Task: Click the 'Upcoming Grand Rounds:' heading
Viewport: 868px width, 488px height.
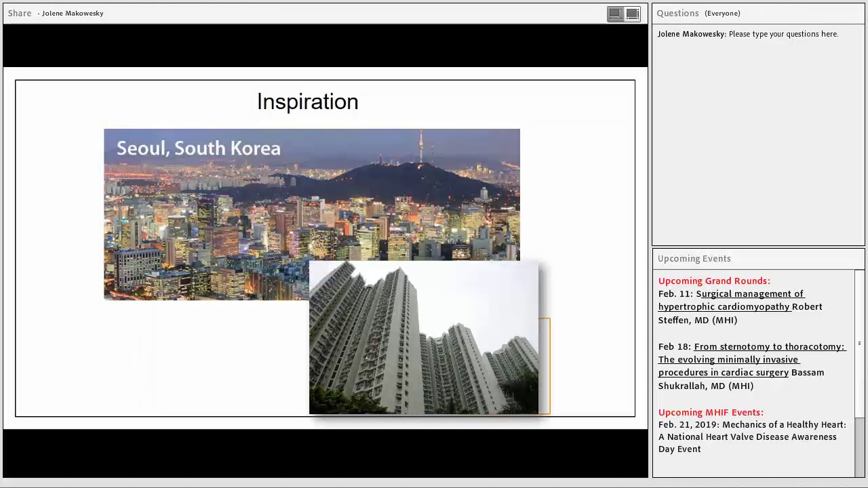Action: click(714, 281)
